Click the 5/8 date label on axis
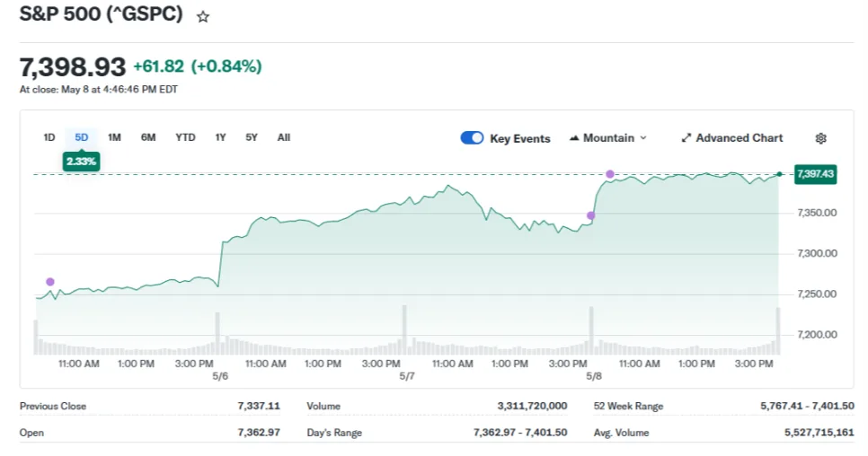Image resolution: width=868 pixels, height=456 pixels. (x=594, y=376)
